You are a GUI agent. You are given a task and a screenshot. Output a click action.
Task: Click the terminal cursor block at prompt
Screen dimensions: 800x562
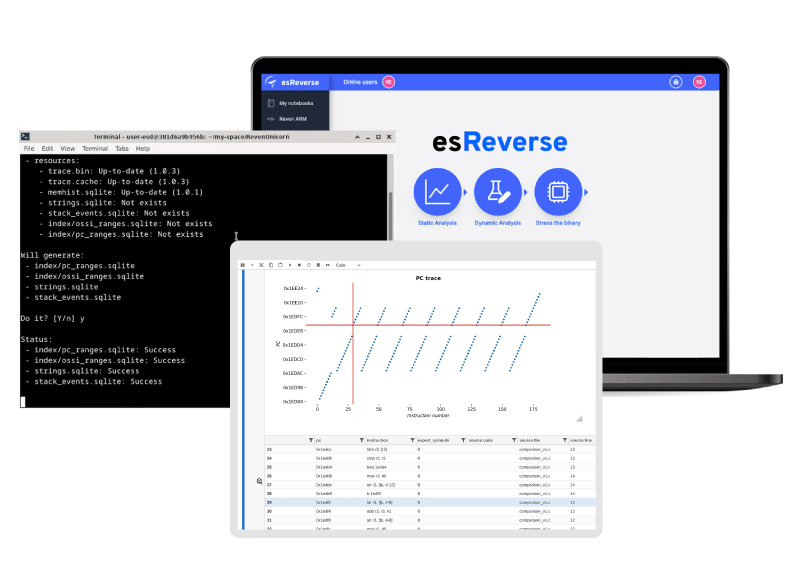(23, 402)
